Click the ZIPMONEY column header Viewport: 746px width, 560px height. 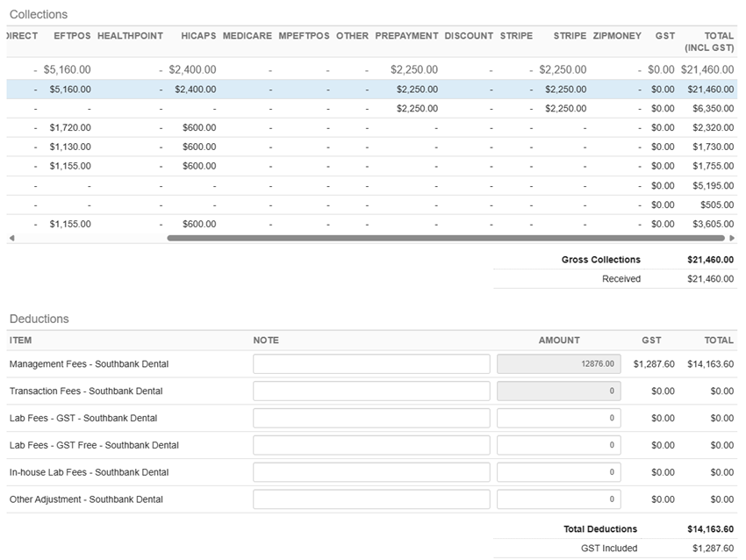tap(617, 36)
